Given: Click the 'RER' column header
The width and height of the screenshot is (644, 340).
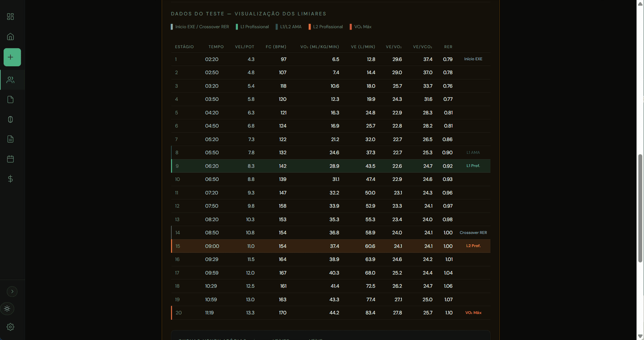Looking at the screenshot, I should point(448,47).
